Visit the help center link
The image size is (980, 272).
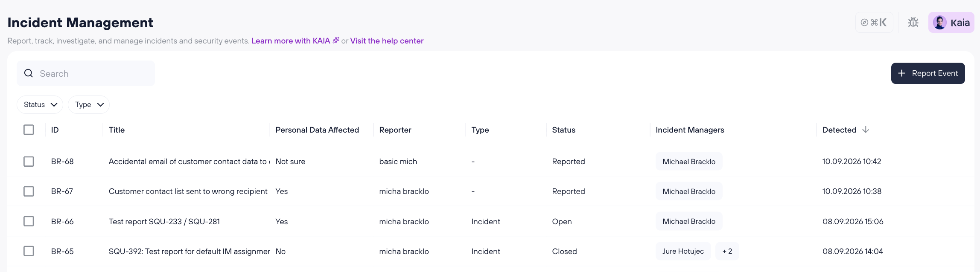click(x=387, y=41)
